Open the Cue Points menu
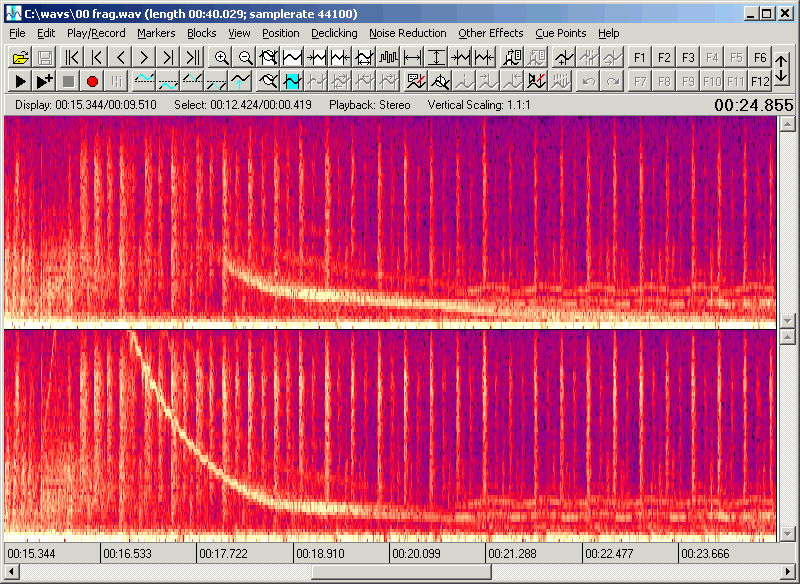This screenshot has width=800, height=584. coord(560,33)
